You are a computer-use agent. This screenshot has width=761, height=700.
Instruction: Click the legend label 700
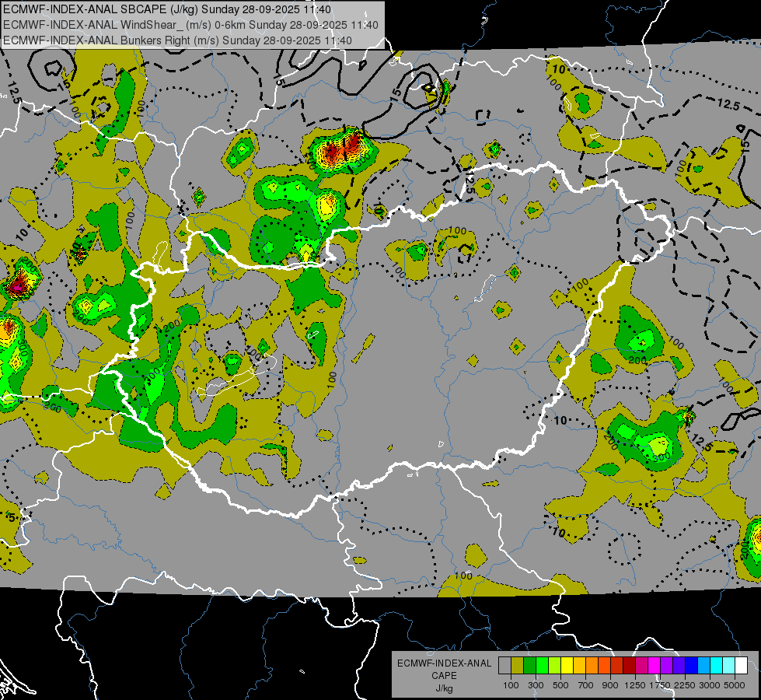586,685
